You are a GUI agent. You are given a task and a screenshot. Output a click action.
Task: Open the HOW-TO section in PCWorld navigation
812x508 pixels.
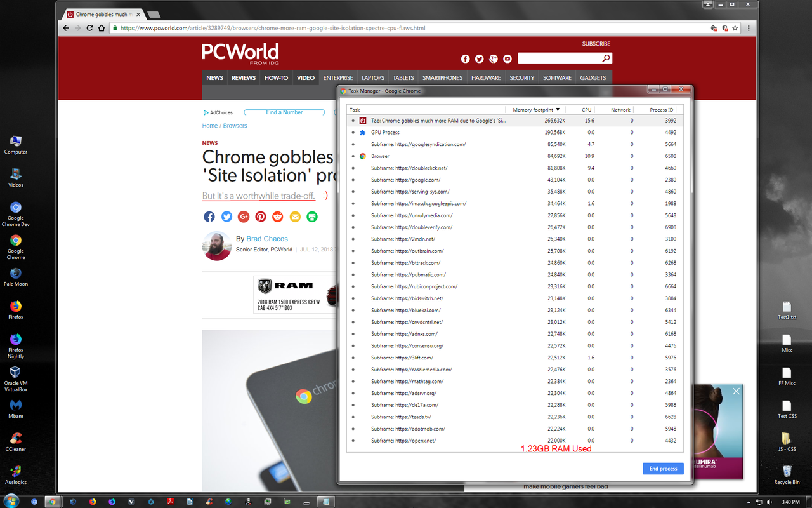pyautogui.click(x=276, y=77)
